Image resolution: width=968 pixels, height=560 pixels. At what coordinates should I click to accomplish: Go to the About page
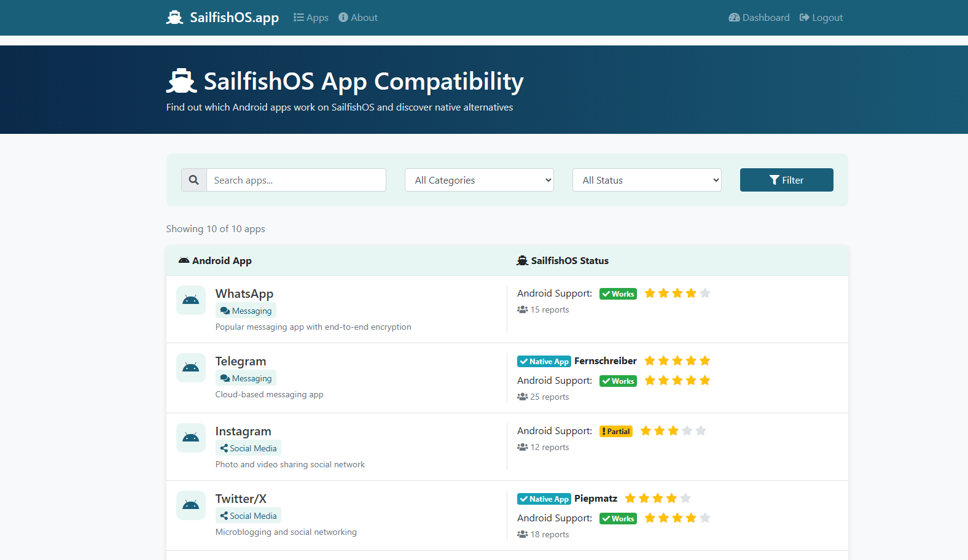click(x=358, y=18)
